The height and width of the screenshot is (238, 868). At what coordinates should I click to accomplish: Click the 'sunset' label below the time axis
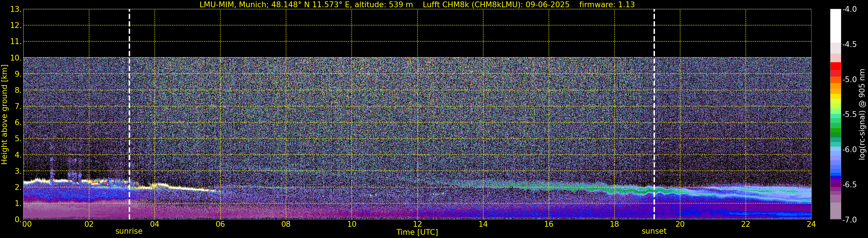click(654, 231)
